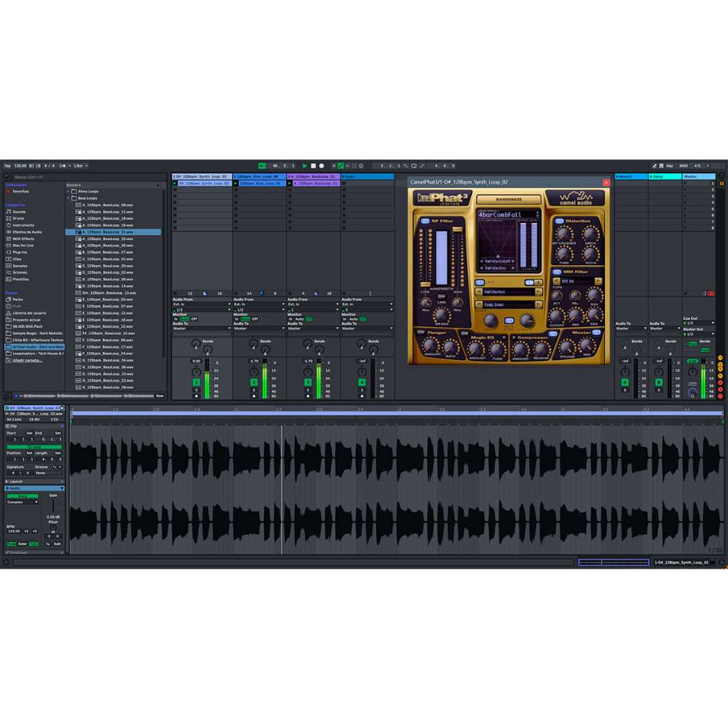Select the A Reverb return track header
The height and width of the screenshot is (728, 728).
pyautogui.click(x=631, y=176)
